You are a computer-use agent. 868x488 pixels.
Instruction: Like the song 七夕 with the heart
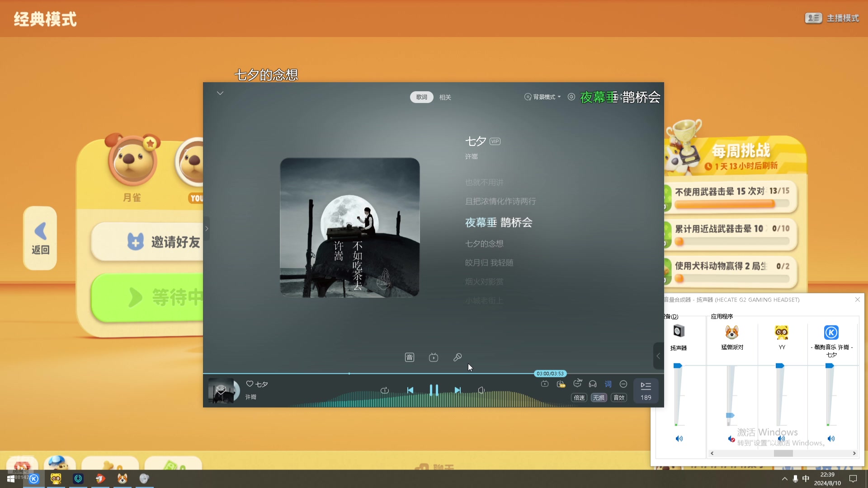(250, 384)
